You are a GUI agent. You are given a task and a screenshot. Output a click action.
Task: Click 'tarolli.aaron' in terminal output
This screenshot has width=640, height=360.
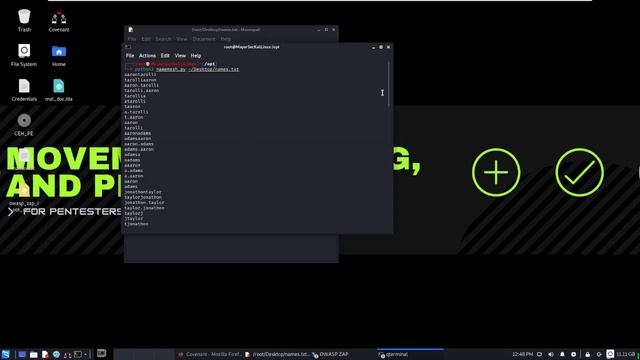142,91
